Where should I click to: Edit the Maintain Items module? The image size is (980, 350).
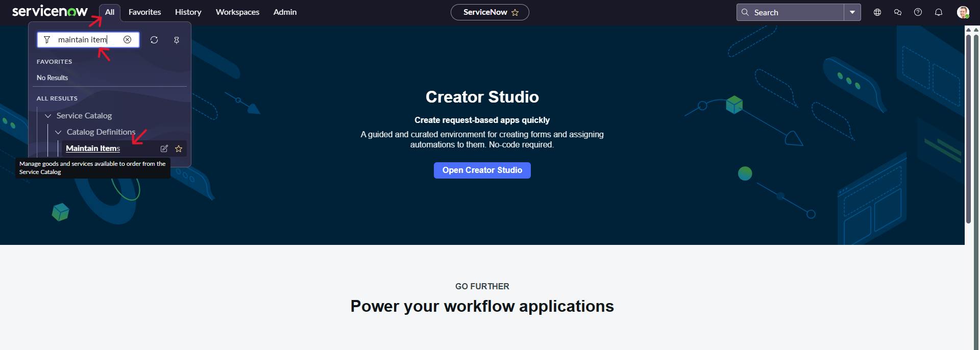164,148
